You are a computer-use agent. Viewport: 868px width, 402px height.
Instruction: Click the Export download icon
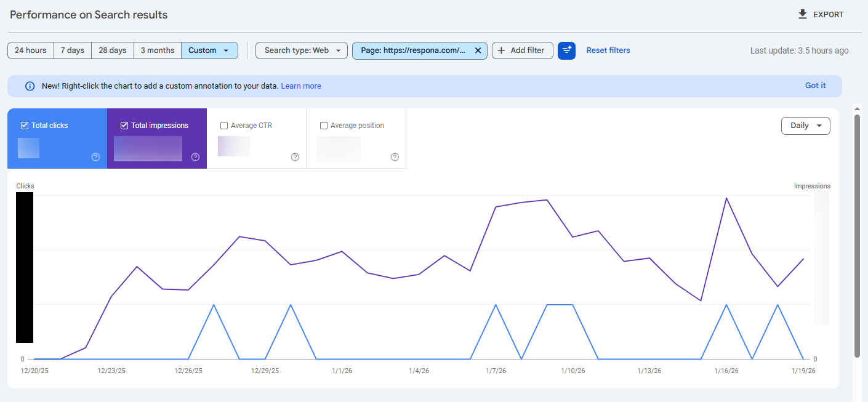[802, 14]
